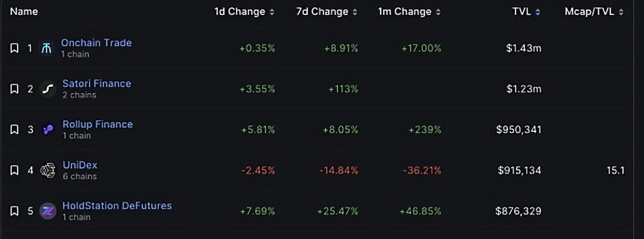Go to HoldStation DeFutures page
The height and width of the screenshot is (239, 644).
pyautogui.click(x=117, y=206)
